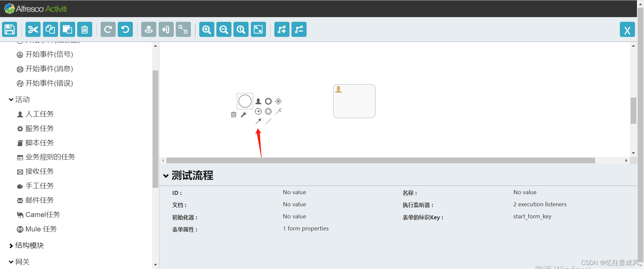Screen dimensions: 644x269
Task: Click the greyed-out Redo toolbar button
Action: click(108, 30)
